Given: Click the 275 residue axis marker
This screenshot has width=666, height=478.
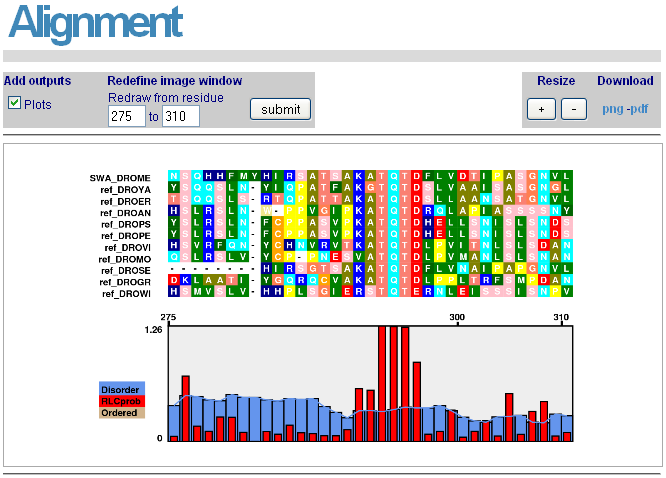Looking at the screenshot, I should [x=168, y=317].
